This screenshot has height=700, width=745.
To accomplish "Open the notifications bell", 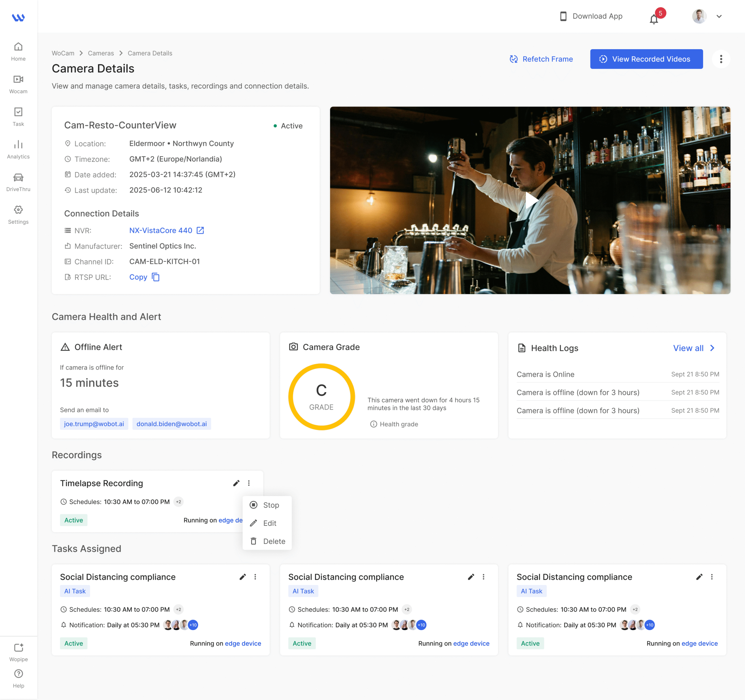I will pos(654,19).
